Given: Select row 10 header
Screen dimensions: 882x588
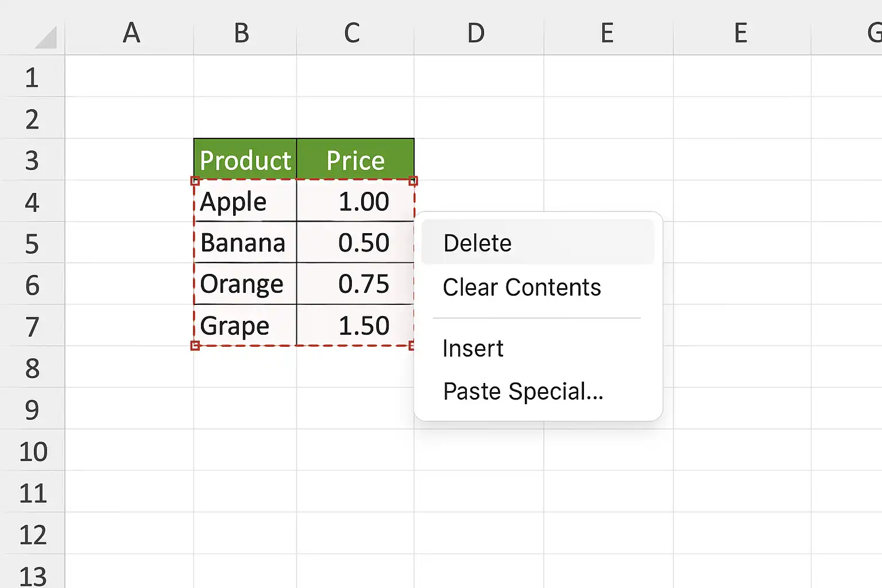Looking at the screenshot, I should pos(32,451).
